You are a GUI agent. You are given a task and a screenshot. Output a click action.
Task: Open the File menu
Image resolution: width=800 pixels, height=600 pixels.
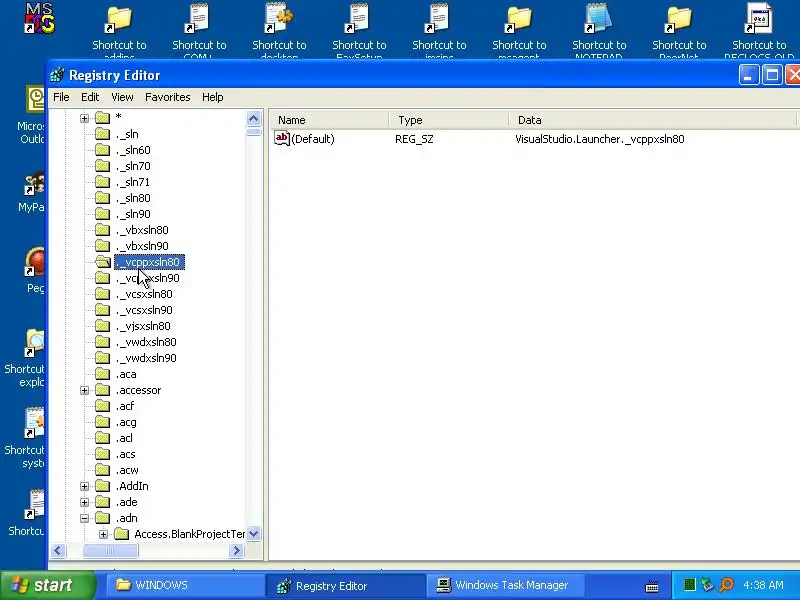point(61,97)
